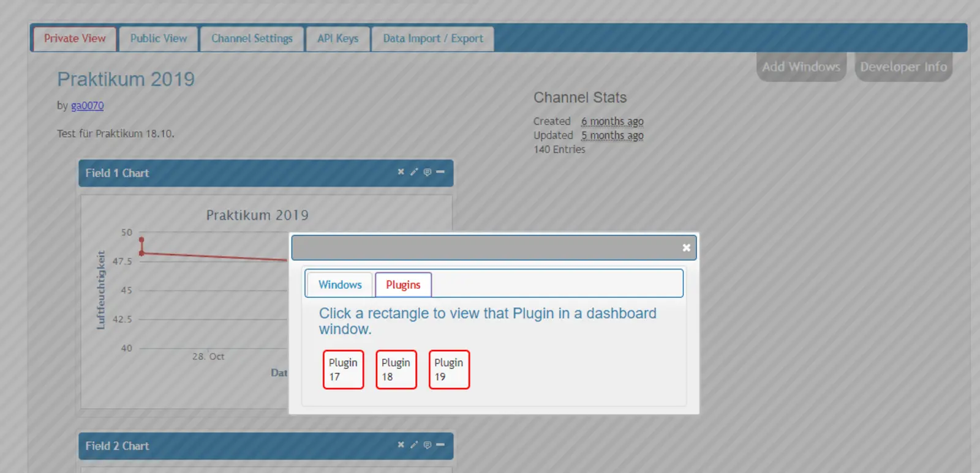The height and width of the screenshot is (473, 980).
Task: Switch to Data Import / Export tab
Action: (x=432, y=39)
